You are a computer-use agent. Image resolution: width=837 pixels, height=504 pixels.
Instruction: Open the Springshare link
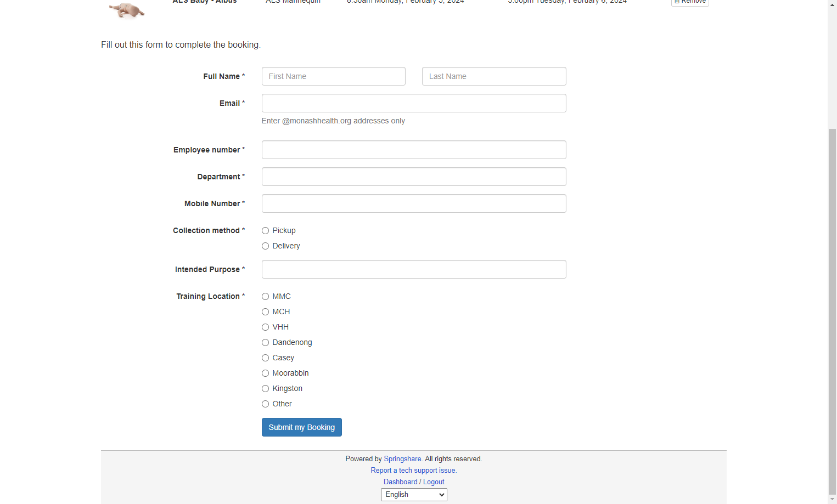click(402, 459)
